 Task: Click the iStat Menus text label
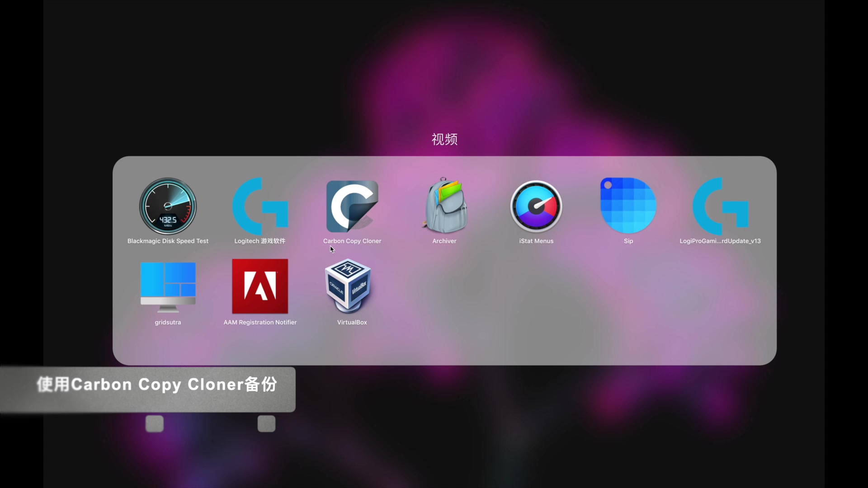[x=536, y=241]
